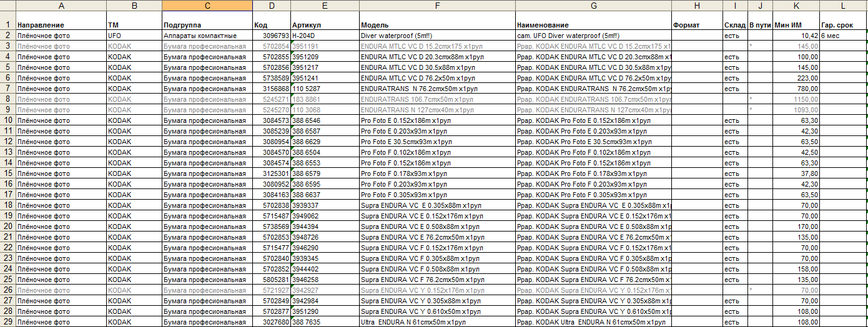Click the 'Код' header cell
Screen dimensions: 868x327
[x=272, y=21]
